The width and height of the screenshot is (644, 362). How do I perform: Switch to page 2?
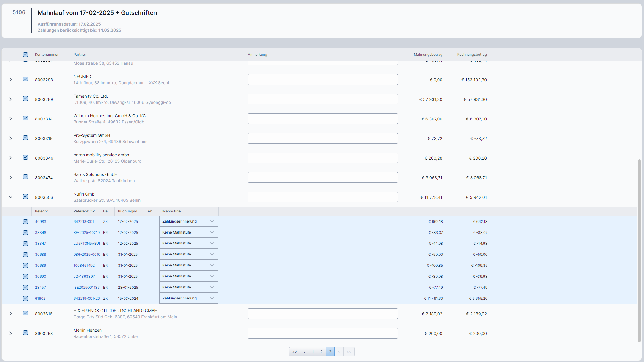(x=321, y=352)
